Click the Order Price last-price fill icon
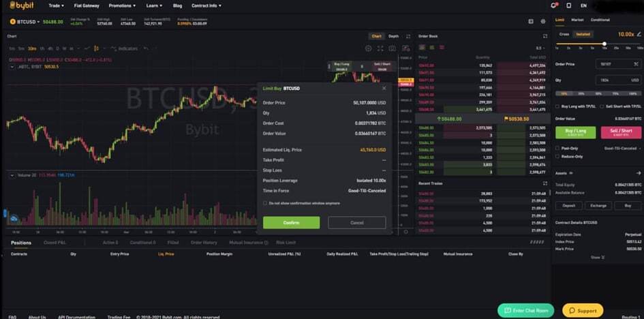This screenshot has width=644, height=319. point(636,64)
